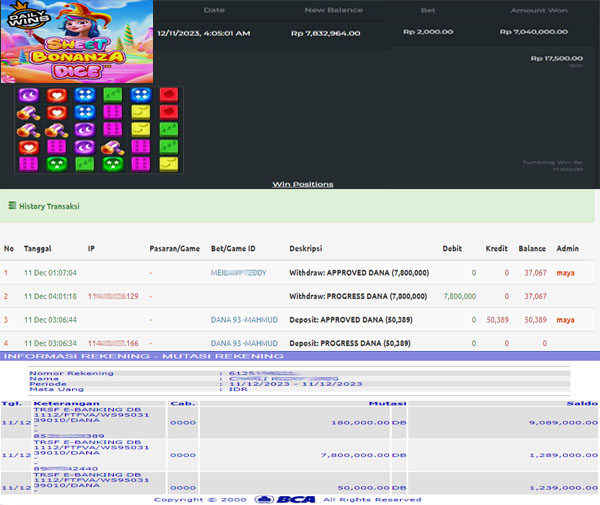
Task: Click the Tanggal column header
Action: (38, 249)
